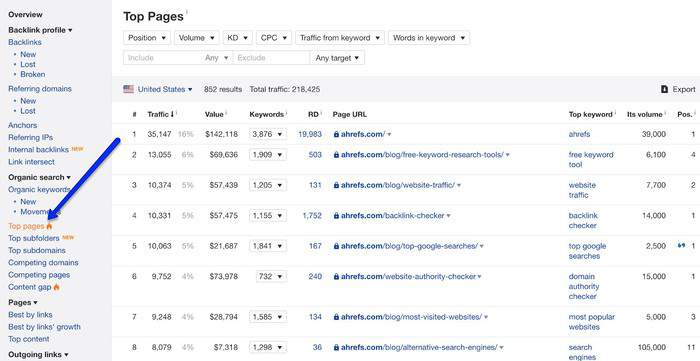Click the fire icon next to Content gap
This screenshot has width=700, height=361.
(56, 287)
